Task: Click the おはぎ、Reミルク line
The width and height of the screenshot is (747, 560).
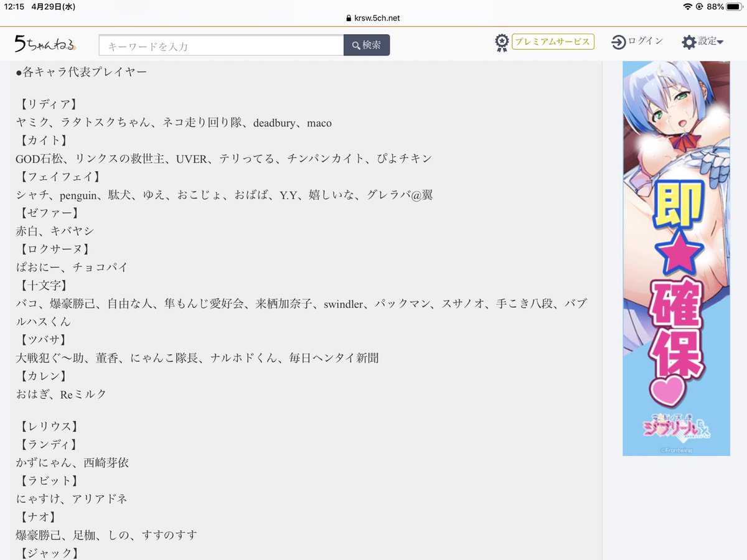Action: [61, 394]
